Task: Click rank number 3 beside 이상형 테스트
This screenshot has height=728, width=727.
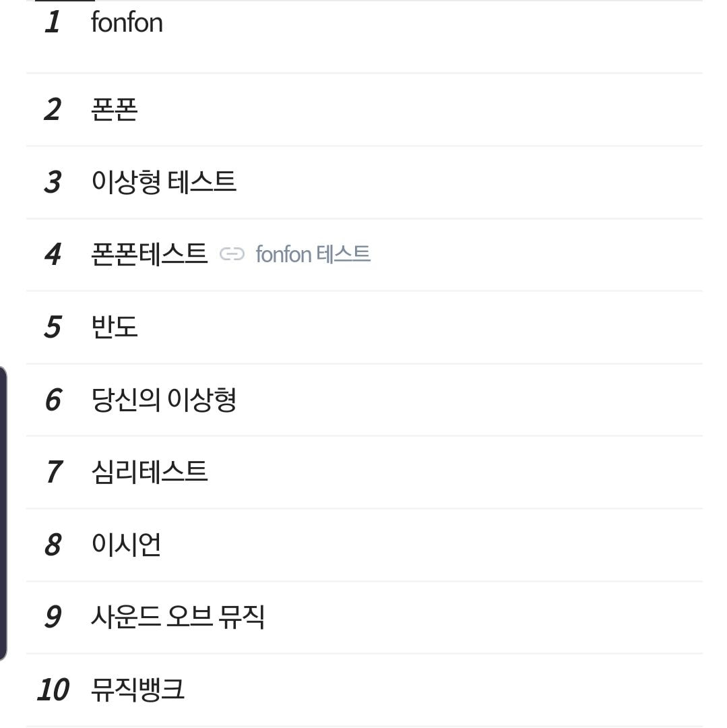Action: [x=53, y=183]
